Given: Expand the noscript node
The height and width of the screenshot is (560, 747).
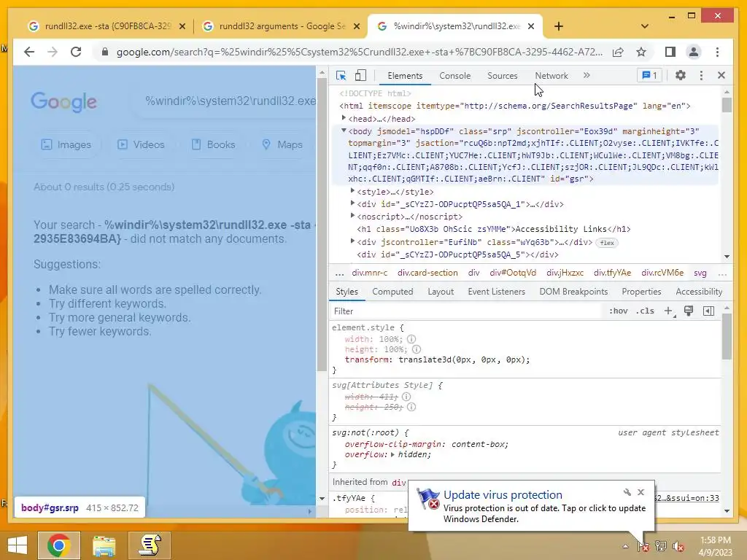Looking at the screenshot, I should (x=352, y=215).
